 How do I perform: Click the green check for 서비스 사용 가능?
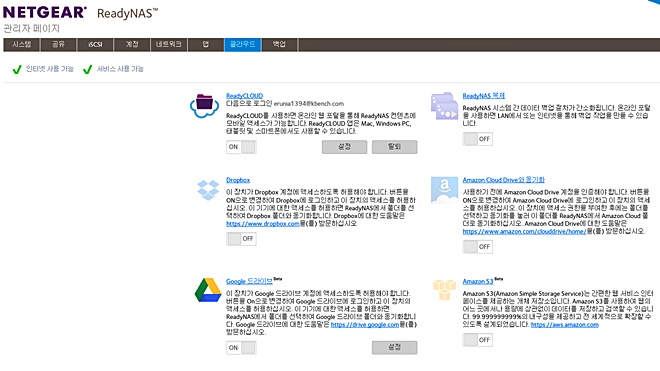pos(88,69)
